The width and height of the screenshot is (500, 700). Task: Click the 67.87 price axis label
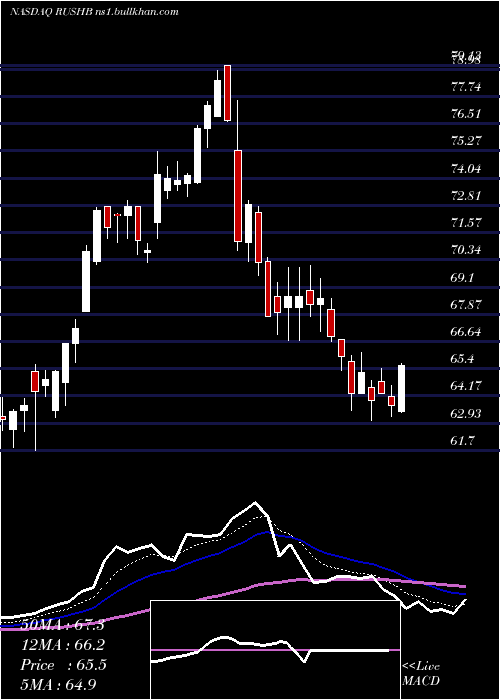tap(466, 305)
